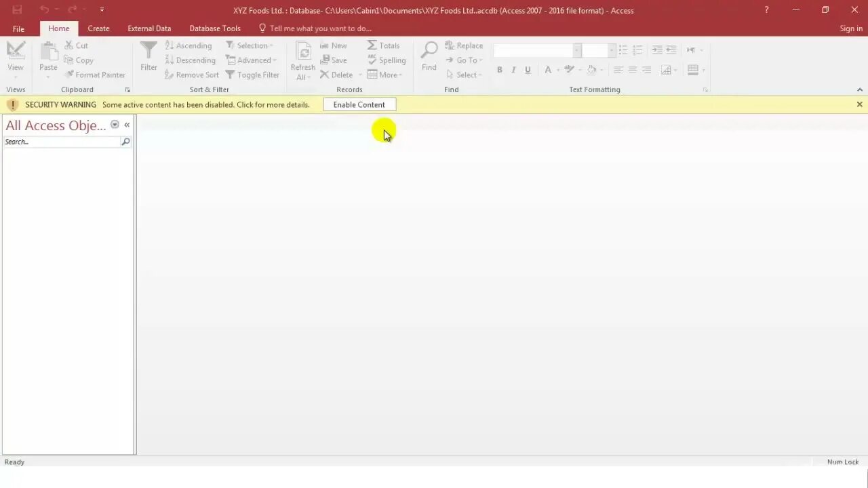
Task: Open the Delete dropdown arrow
Action: click(x=360, y=75)
